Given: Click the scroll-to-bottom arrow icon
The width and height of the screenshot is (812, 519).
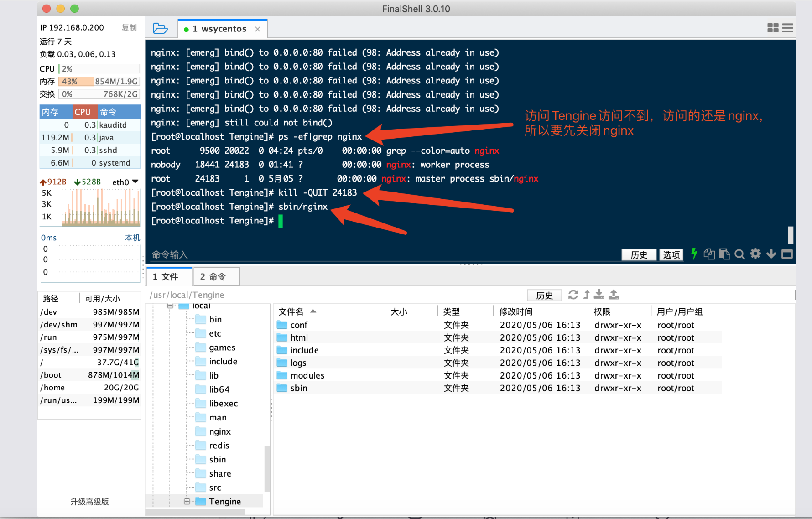Looking at the screenshot, I should pos(771,254).
